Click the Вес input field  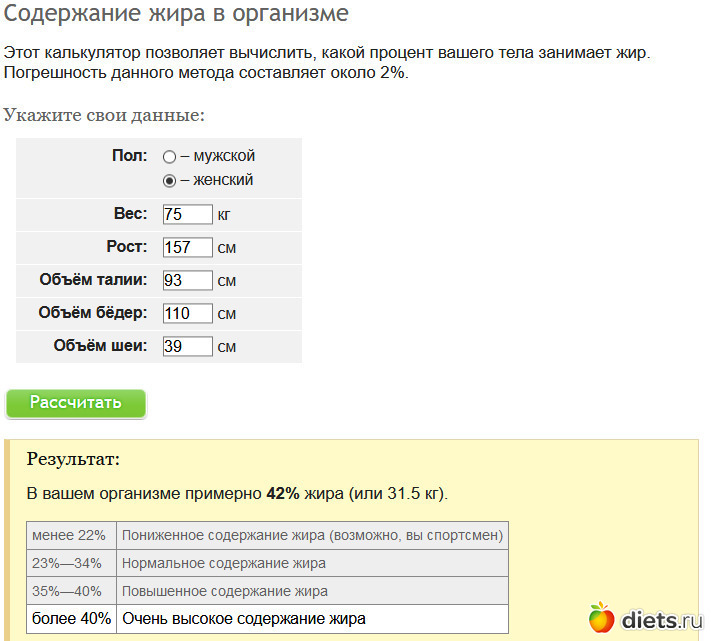[x=187, y=214]
